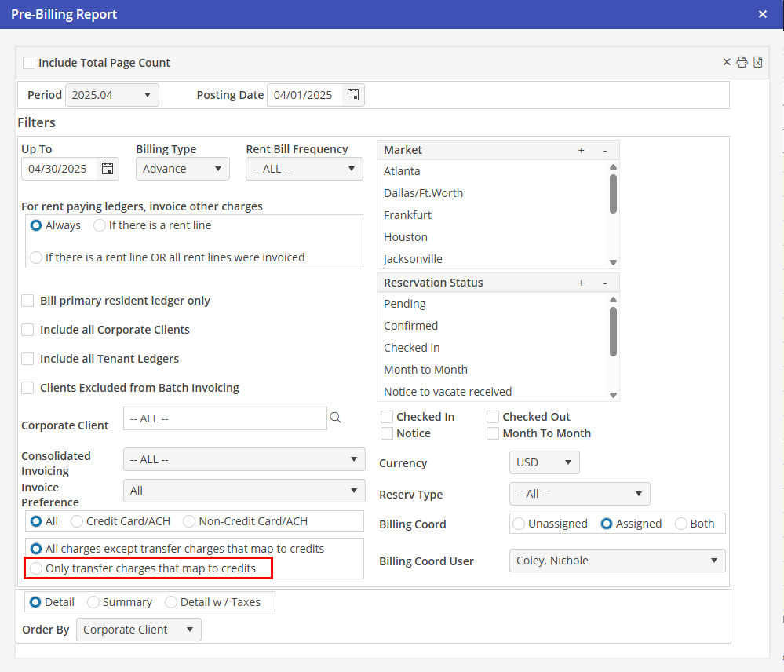The image size is (784, 672).
Task: Click the plus in Reservation Status header
Action: [581, 283]
